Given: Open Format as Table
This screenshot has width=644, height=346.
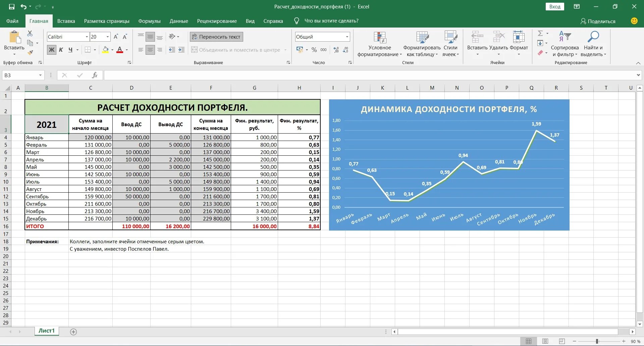Looking at the screenshot, I should 422,44.
